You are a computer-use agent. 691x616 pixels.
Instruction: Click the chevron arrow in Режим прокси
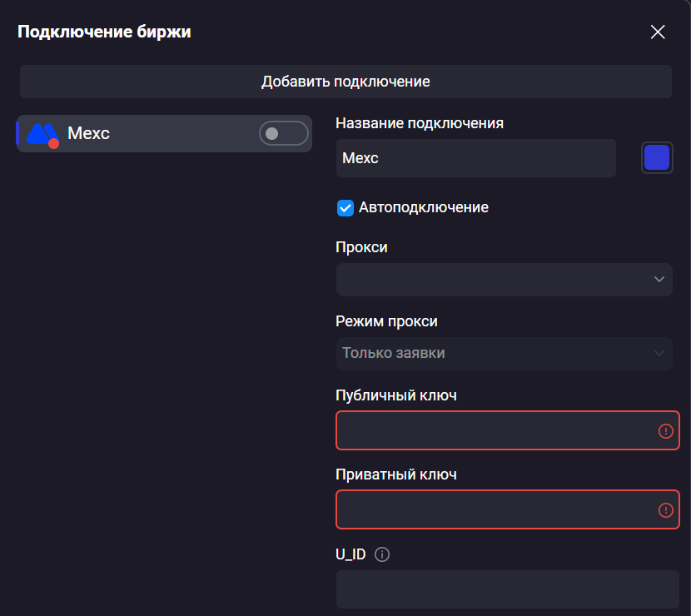(x=659, y=353)
